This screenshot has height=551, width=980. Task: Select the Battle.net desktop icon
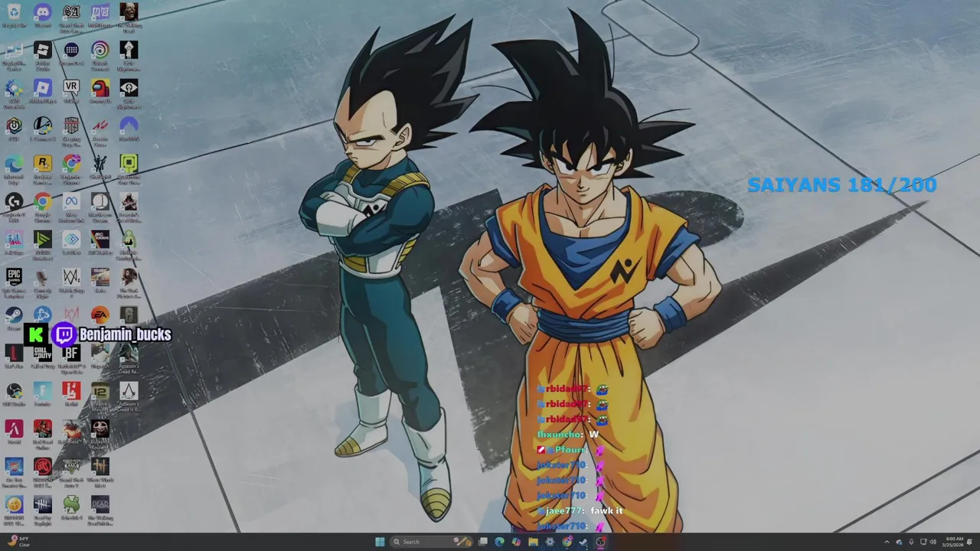(43, 315)
